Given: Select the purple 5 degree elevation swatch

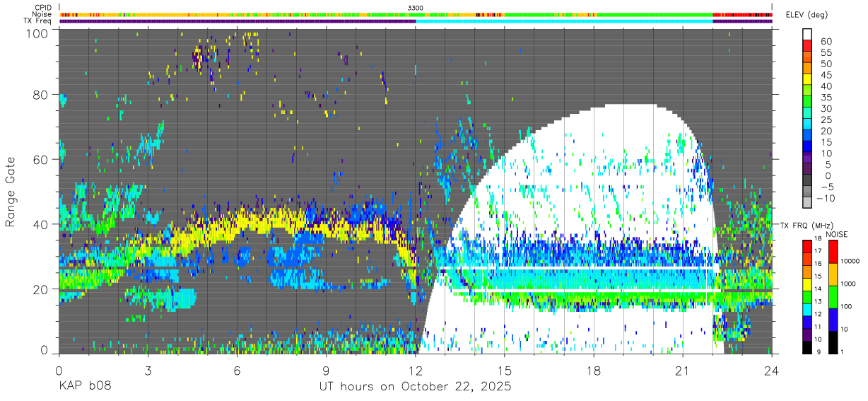Looking at the screenshot, I should tap(807, 158).
